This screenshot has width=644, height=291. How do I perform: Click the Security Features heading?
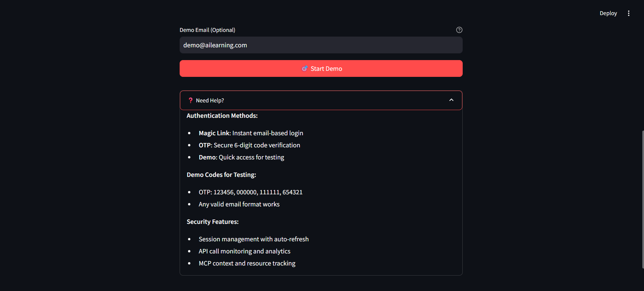[213, 222]
